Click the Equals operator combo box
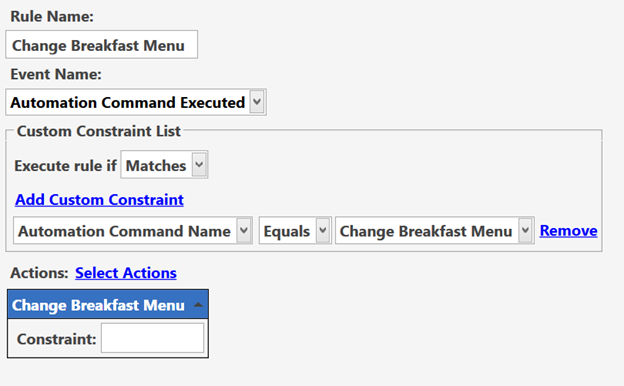 pyautogui.click(x=295, y=231)
